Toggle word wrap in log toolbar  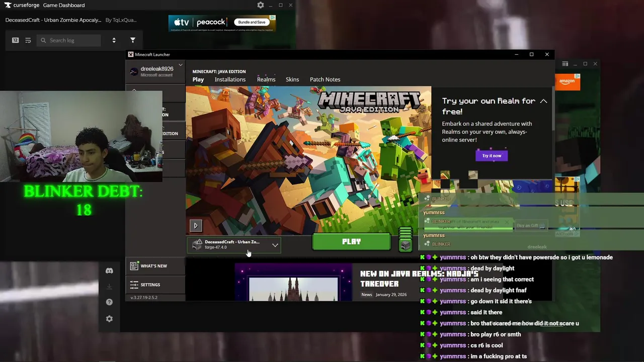[x=28, y=40]
